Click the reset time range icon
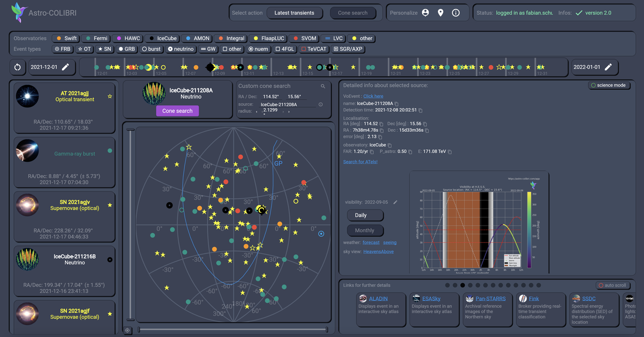This screenshot has width=644, height=337. click(x=17, y=67)
